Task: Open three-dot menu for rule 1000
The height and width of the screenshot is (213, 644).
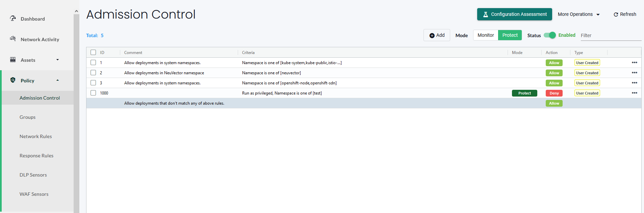Action: pyautogui.click(x=635, y=93)
